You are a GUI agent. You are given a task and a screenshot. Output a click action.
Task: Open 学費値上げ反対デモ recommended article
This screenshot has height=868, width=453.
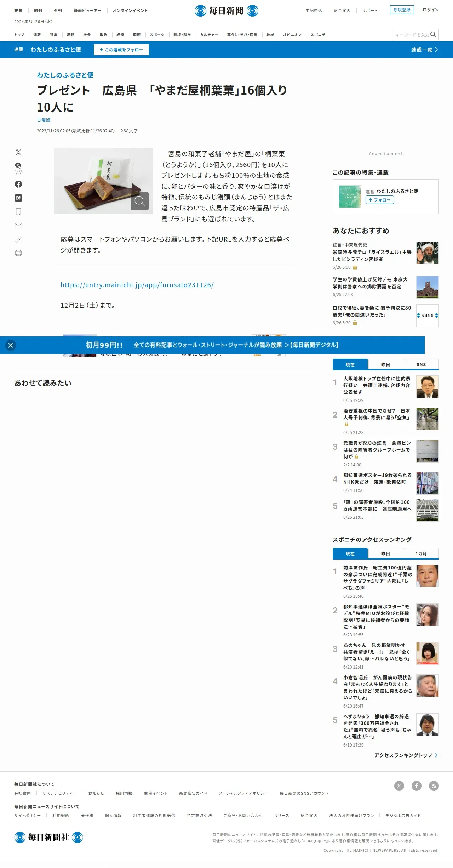[x=370, y=283]
